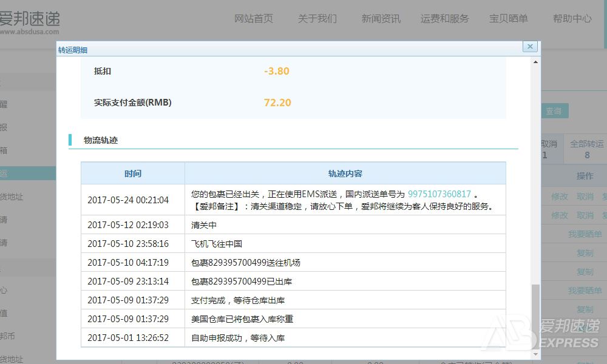Click the dialog's vertical scrollbar thumb
The width and height of the screenshot is (607, 364).
(535, 315)
